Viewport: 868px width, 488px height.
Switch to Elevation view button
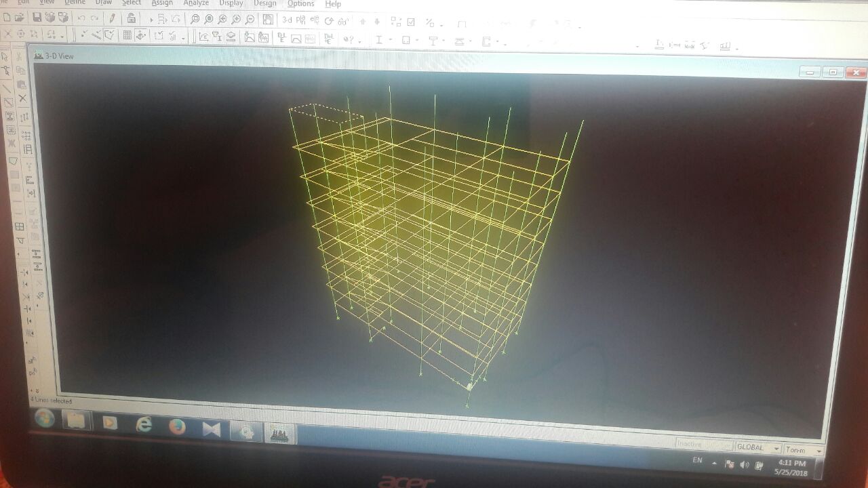coord(315,21)
